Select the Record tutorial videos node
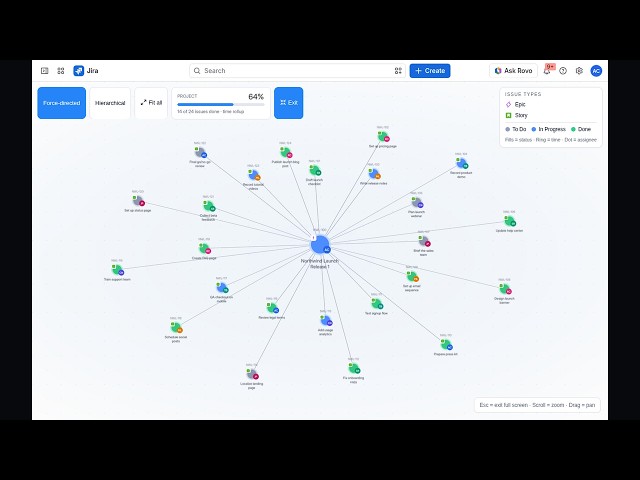Viewport: 640px width, 480px height. (x=254, y=176)
